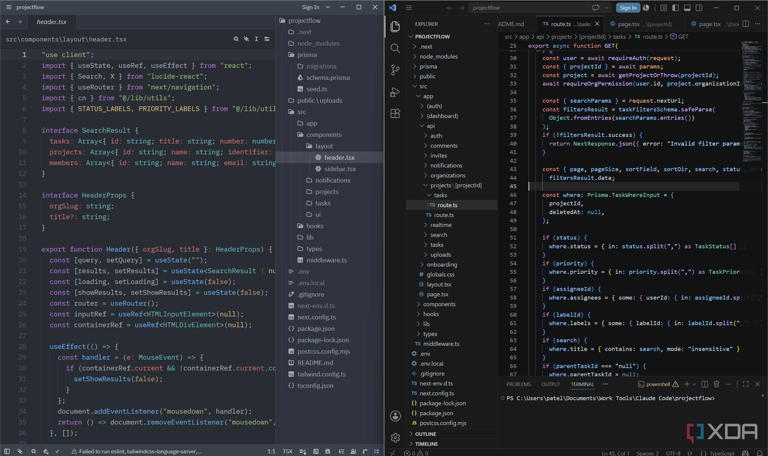Open Extensions view in VS Code
Image resolution: width=768 pixels, height=456 pixels.
pyautogui.click(x=395, y=114)
